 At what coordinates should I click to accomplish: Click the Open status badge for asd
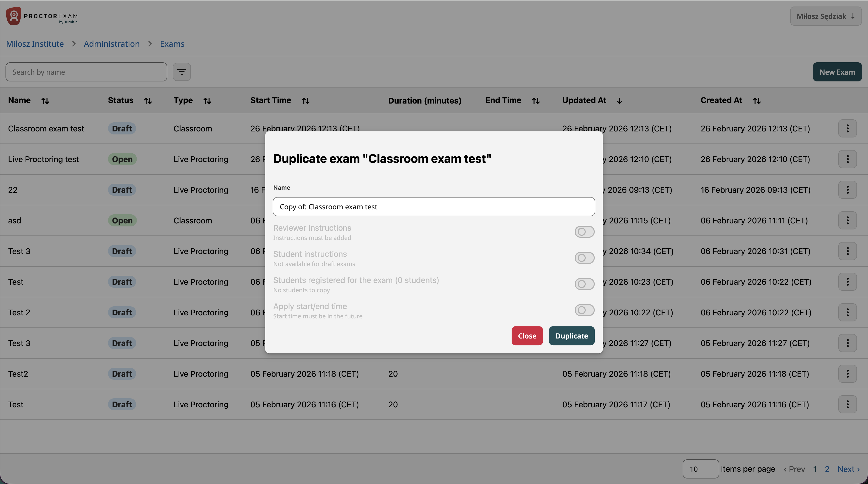(x=122, y=220)
